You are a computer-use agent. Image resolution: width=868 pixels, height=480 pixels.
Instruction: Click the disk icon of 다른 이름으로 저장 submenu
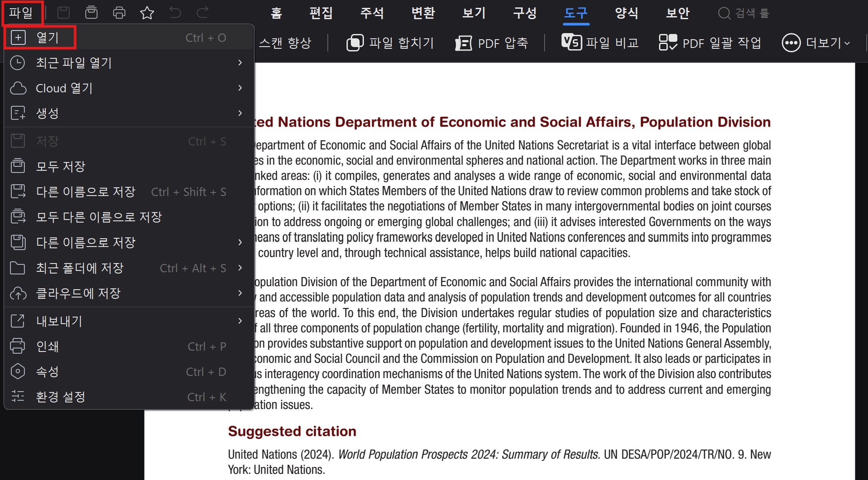(x=18, y=242)
